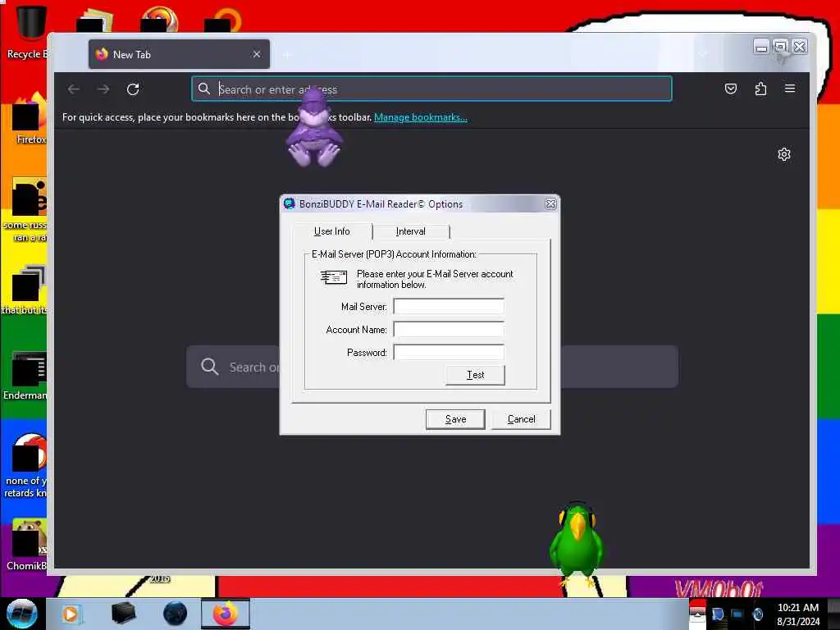Close the New Tab tab
Image resolution: width=840 pixels, height=630 pixels.
tap(257, 54)
